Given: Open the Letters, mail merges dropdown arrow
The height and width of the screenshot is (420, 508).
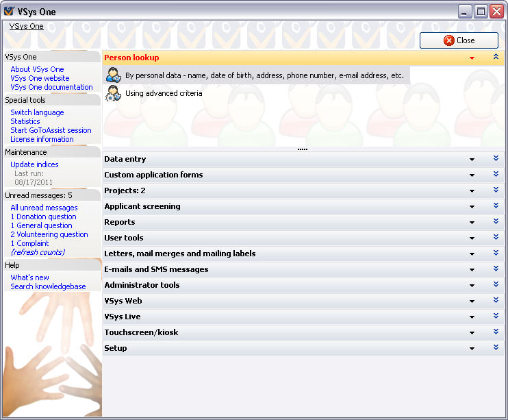Looking at the screenshot, I should (x=472, y=254).
